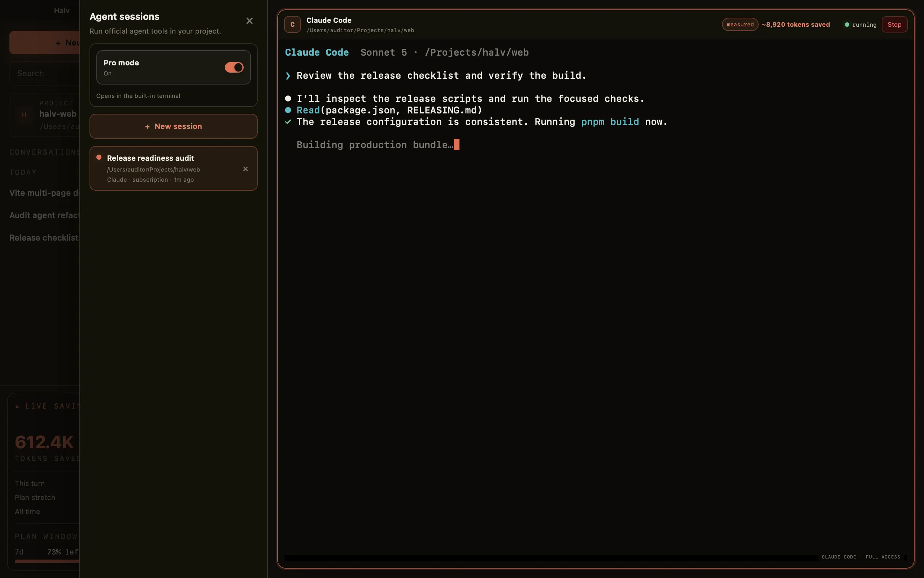
Task: Click the prompt chevron before Review the release
Action: click(x=288, y=76)
